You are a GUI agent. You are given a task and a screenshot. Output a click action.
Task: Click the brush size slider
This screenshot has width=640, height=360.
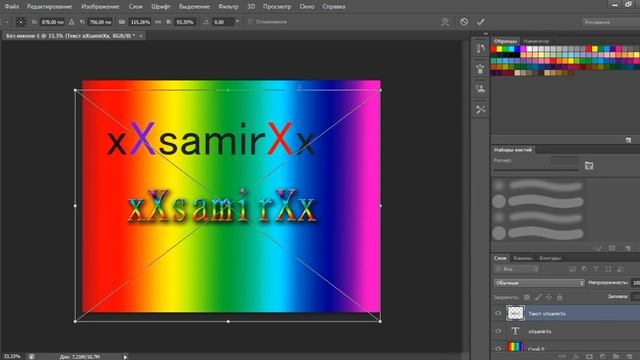(x=536, y=170)
